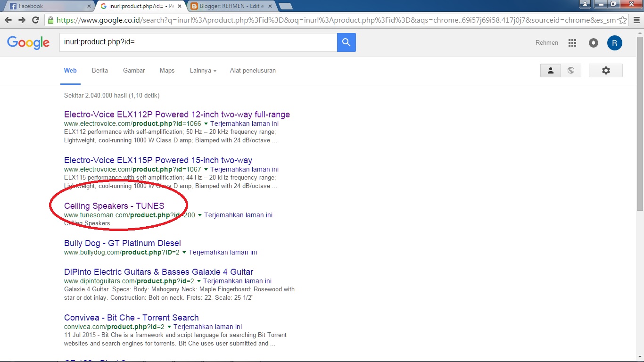Select the Maps search tab
644x362 pixels.
pyautogui.click(x=167, y=71)
